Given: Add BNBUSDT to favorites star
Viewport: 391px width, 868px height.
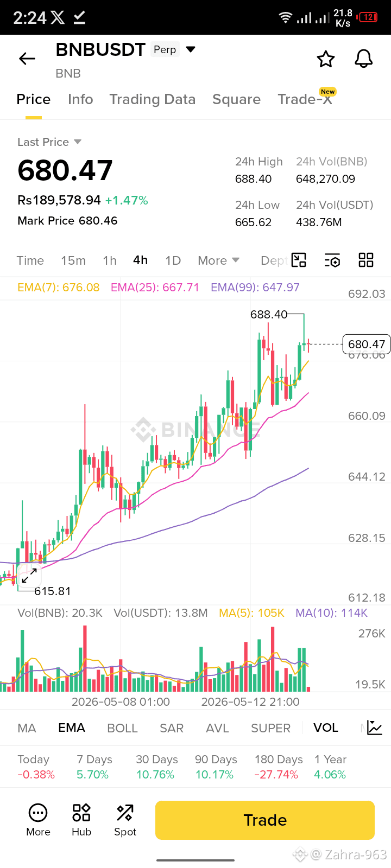Looking at the screenshot, I should (326, 59).
